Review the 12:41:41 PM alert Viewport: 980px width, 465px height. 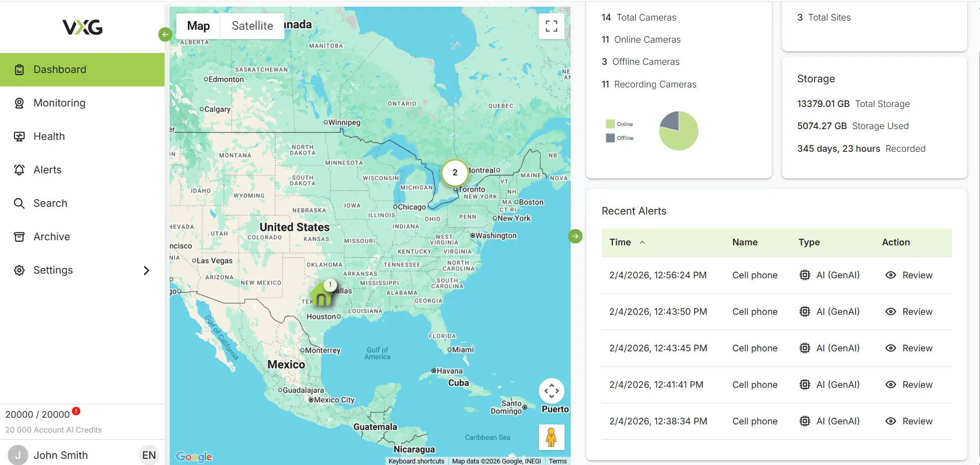point(909,385)
